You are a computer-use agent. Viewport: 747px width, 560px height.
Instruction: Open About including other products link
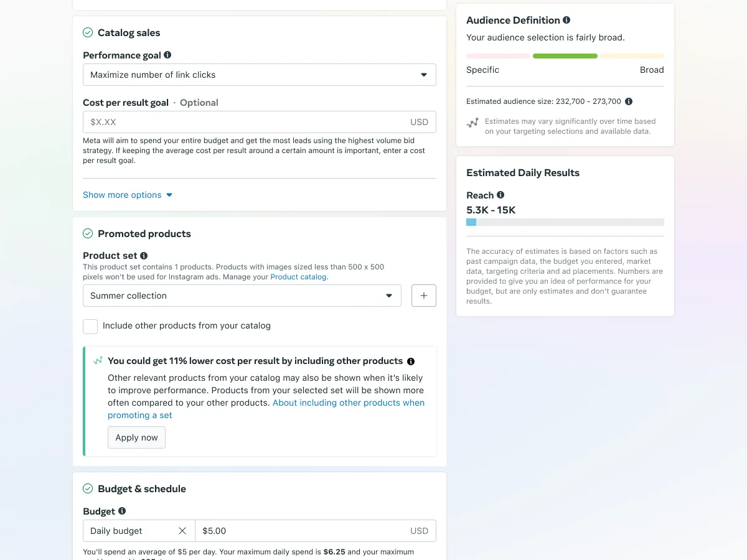[348, 403]
